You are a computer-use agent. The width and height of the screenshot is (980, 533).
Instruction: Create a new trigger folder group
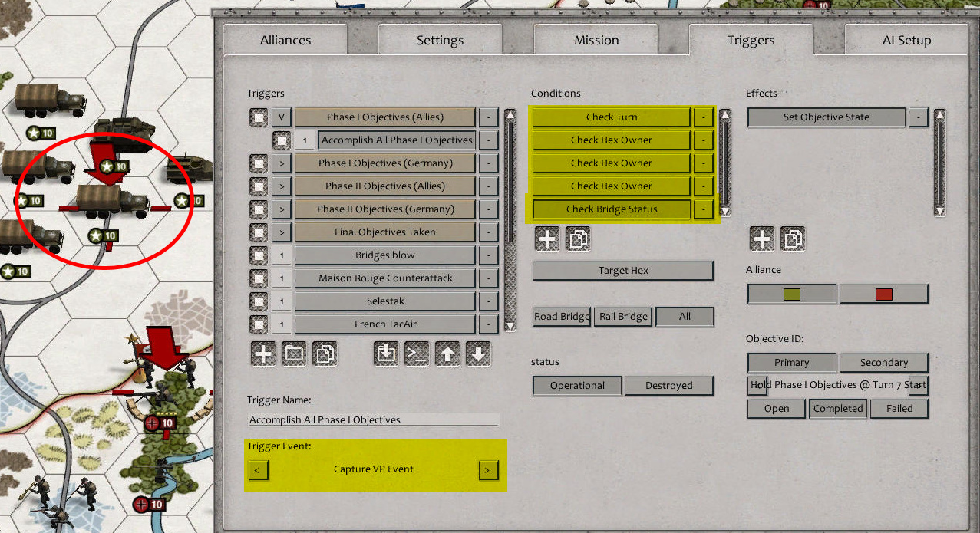point(294,354)
